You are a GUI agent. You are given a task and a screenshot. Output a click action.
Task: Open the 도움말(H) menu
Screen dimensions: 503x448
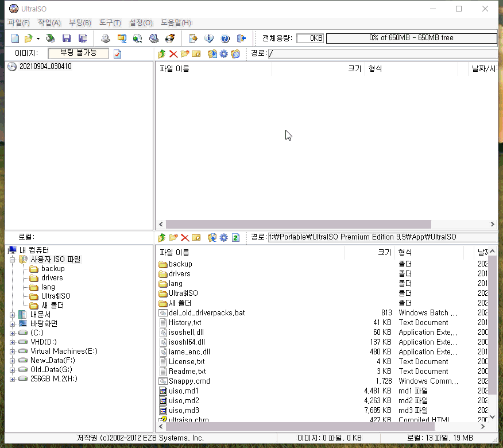tap(176, 23)
